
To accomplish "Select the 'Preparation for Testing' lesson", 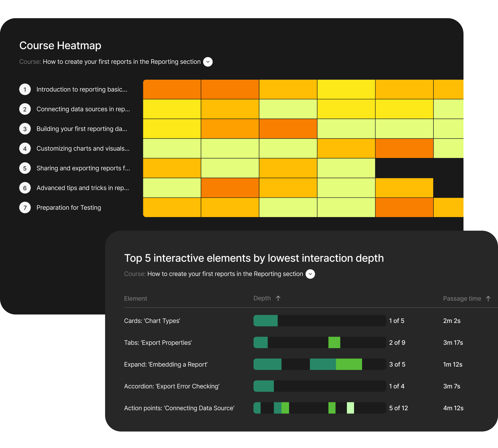I will (68, 208).
